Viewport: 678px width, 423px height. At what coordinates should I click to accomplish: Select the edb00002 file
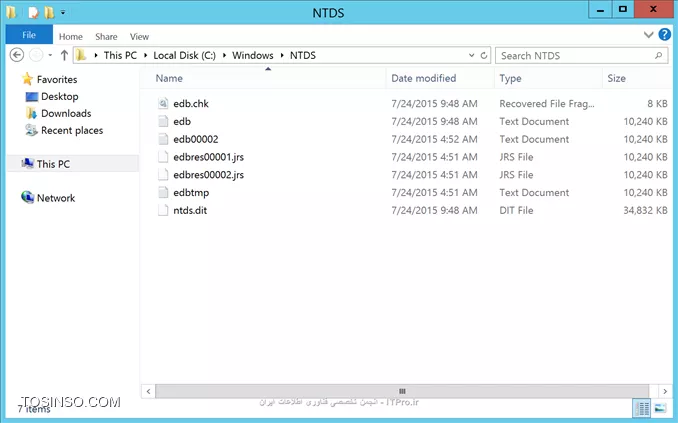point(196,139)
